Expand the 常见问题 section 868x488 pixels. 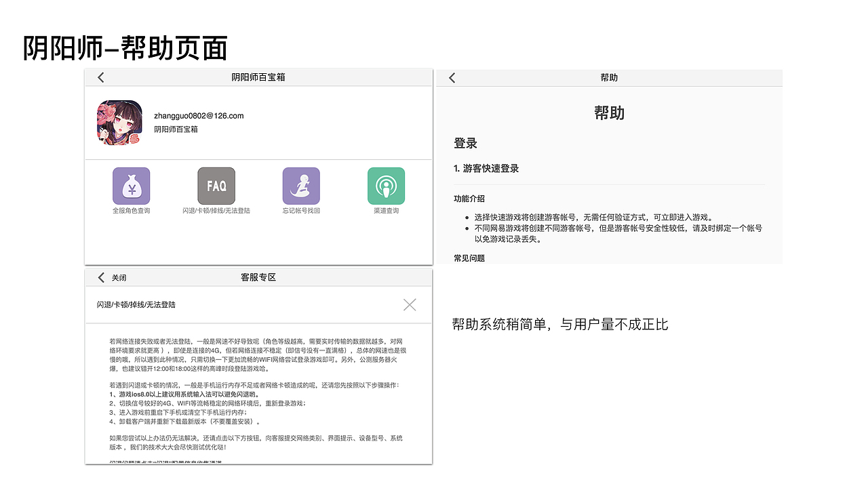[x=470, y=258]
